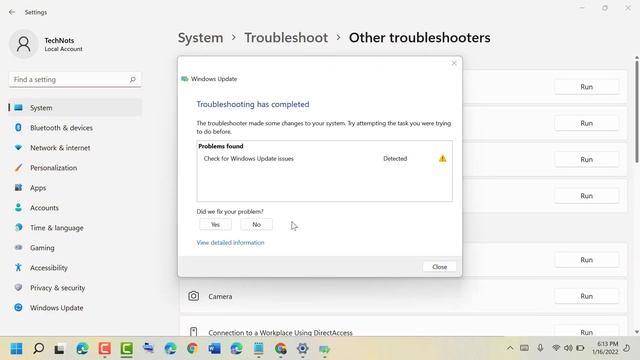Focus the Find a setting search box
This screenshot has height=360, width=640.
click(75, 80)
